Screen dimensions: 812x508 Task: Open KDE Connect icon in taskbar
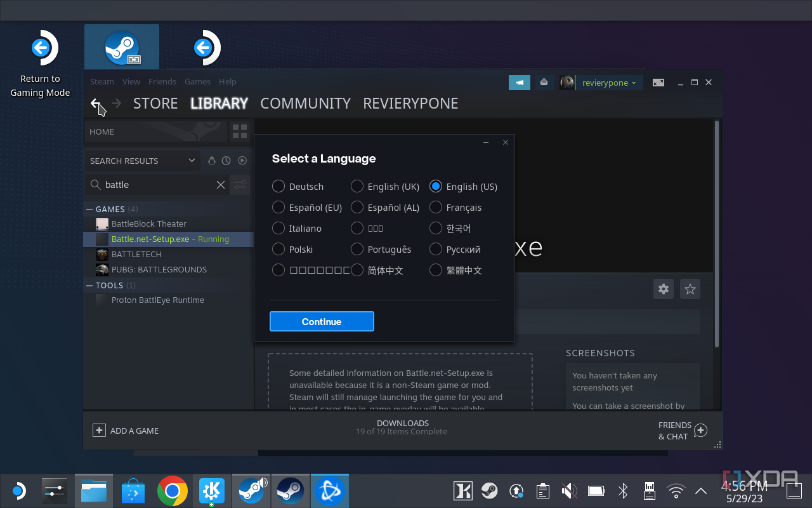tap(212, 491)
